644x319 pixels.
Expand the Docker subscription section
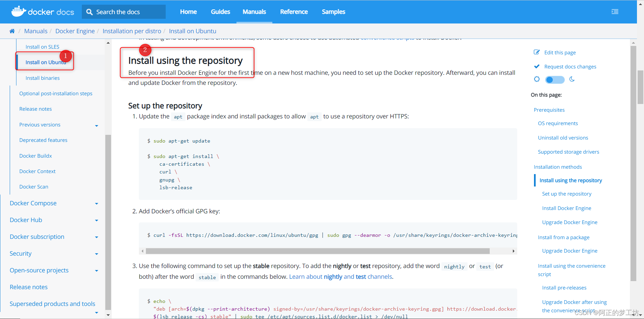(x=97, y=237)
